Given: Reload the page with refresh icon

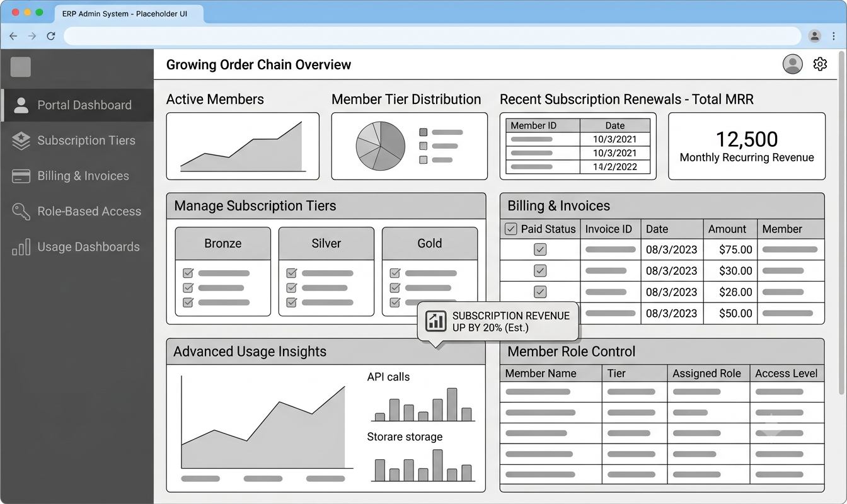Looking at the screenshot, I should (51, 36).
